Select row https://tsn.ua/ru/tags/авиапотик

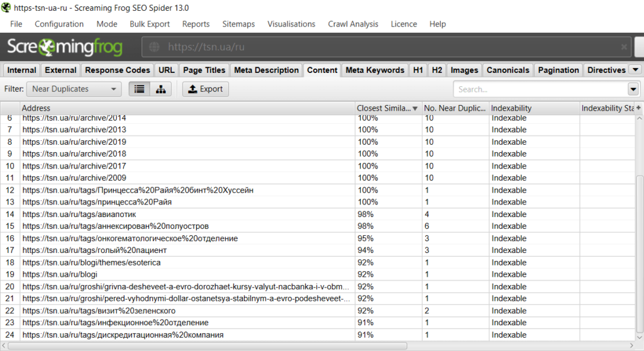318,214
